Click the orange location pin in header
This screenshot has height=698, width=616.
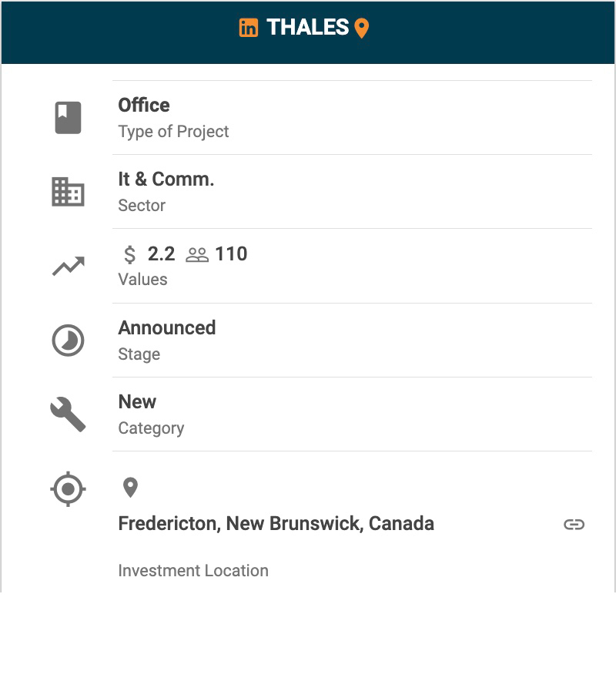click(361, 29)
